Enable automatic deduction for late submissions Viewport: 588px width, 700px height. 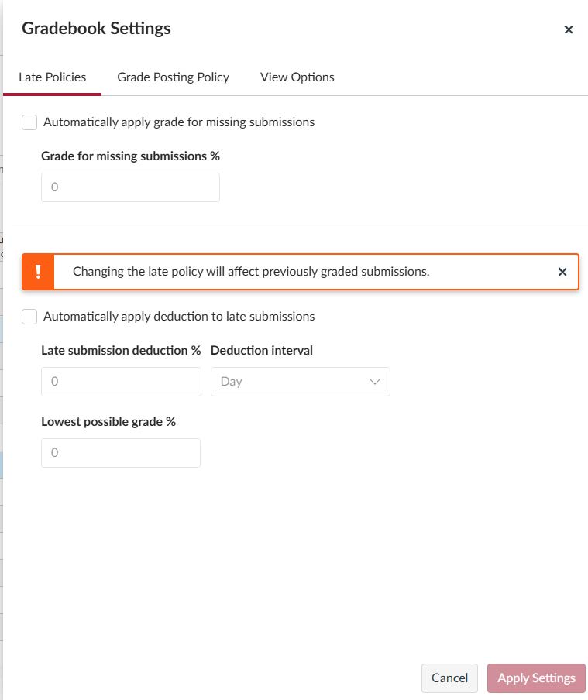click(29, 317)
